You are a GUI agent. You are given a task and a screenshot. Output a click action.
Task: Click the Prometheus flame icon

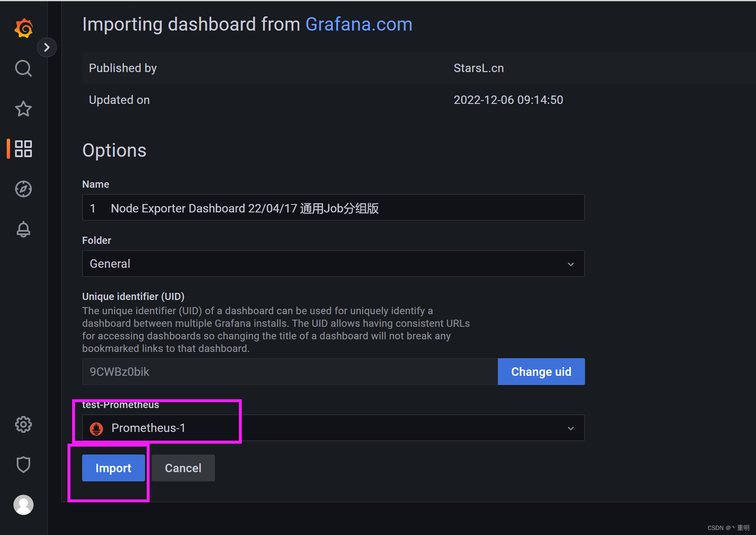pyautogui.click(x=96, y=429)
